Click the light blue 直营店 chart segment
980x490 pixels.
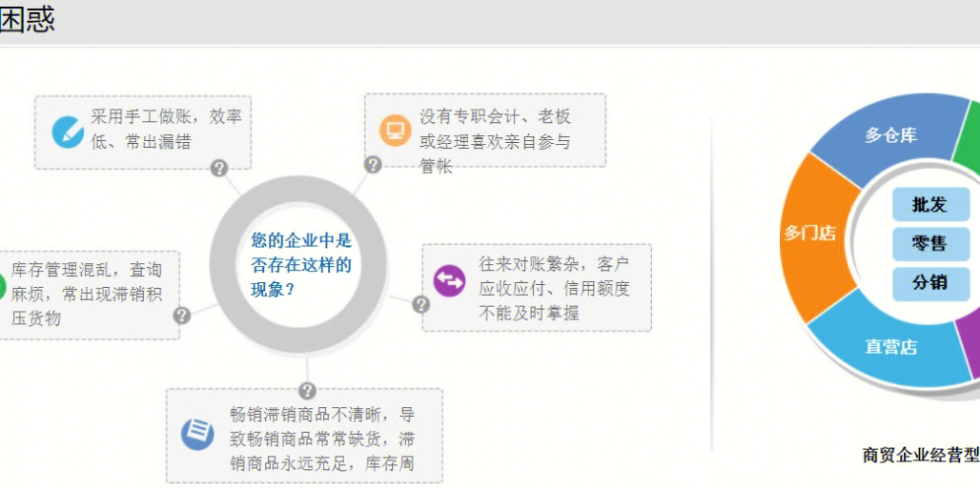click(x=890, y=346)
